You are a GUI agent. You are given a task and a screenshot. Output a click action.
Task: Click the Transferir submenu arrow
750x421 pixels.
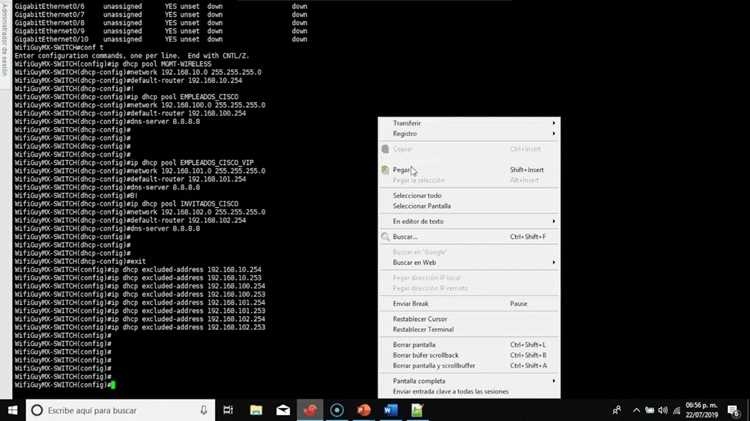554,123
